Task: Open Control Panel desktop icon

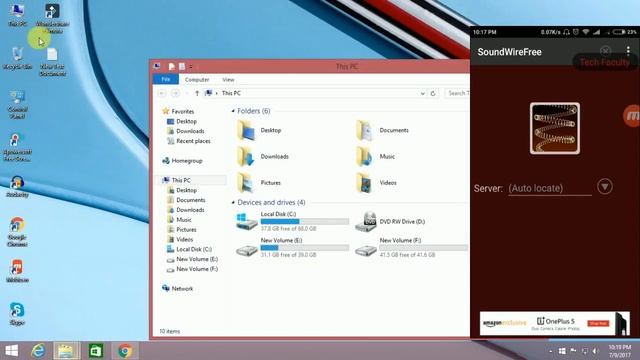Action: point(17,104)
